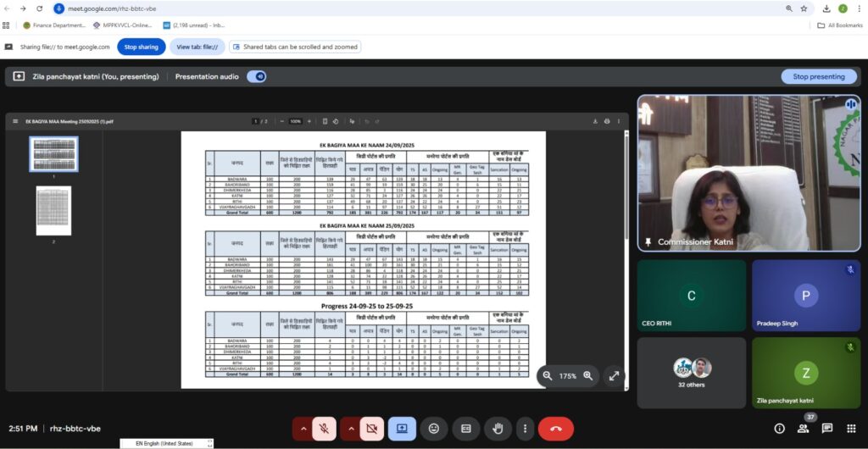Turn on captions from the bottom bar

[465, 429]
